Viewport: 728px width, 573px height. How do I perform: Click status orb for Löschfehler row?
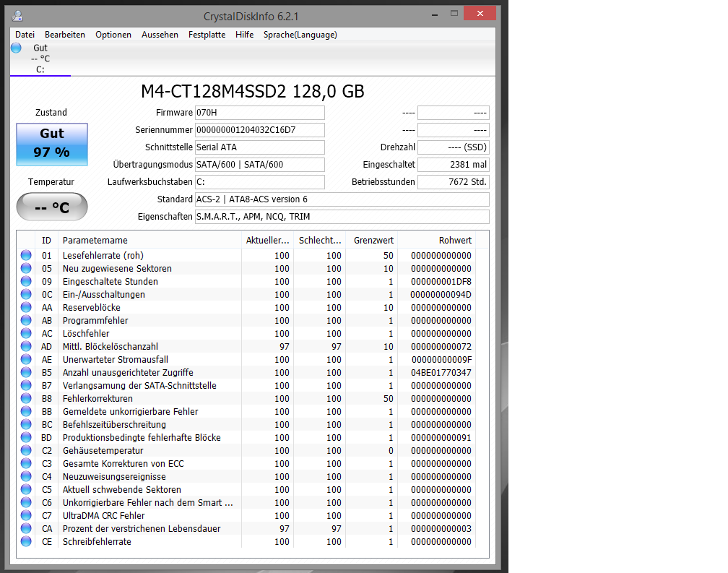pyautogui.click(x=26, y=333)
